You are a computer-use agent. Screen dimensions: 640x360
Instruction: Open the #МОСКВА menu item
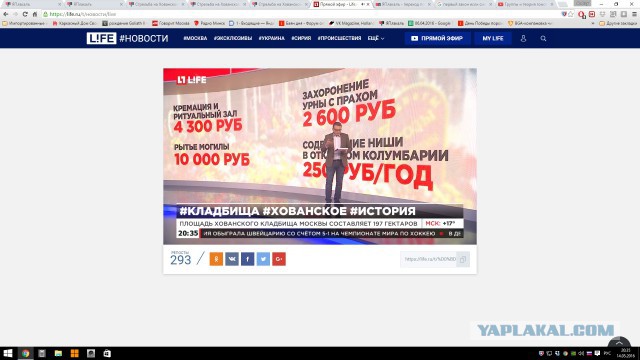(x=195, y=38)
